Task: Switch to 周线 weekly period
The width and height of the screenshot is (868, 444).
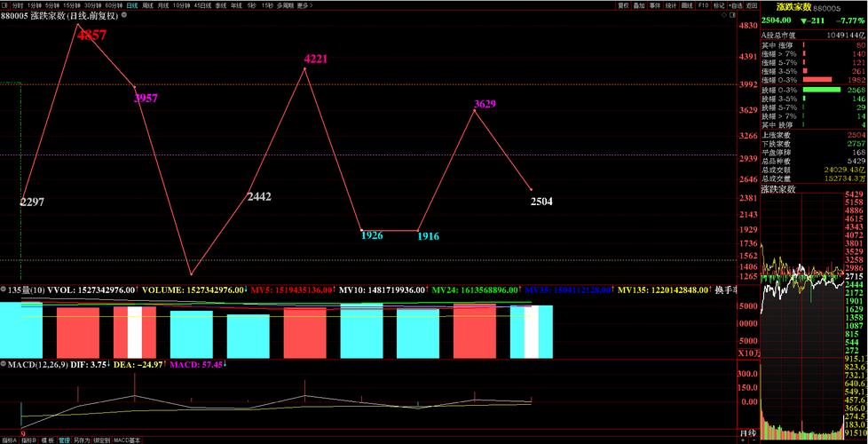Action: (148, 4)
